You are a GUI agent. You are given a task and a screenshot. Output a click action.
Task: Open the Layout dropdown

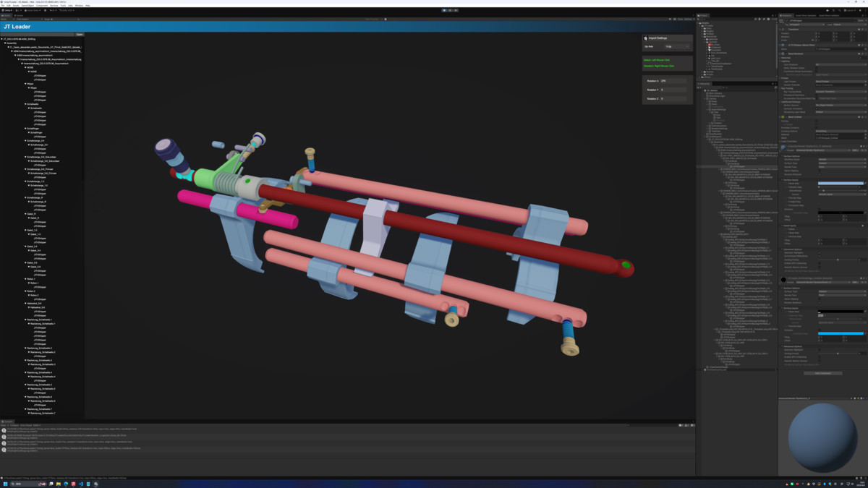click(850, 10)
